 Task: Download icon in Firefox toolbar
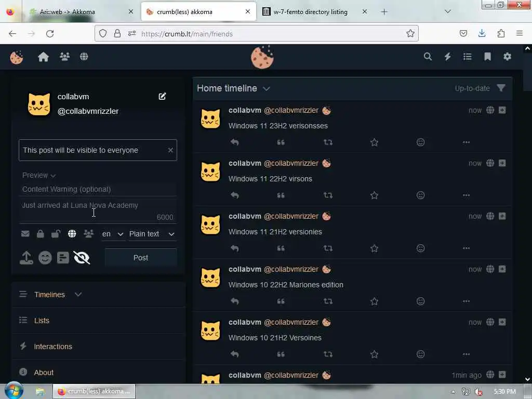(482, 33)
